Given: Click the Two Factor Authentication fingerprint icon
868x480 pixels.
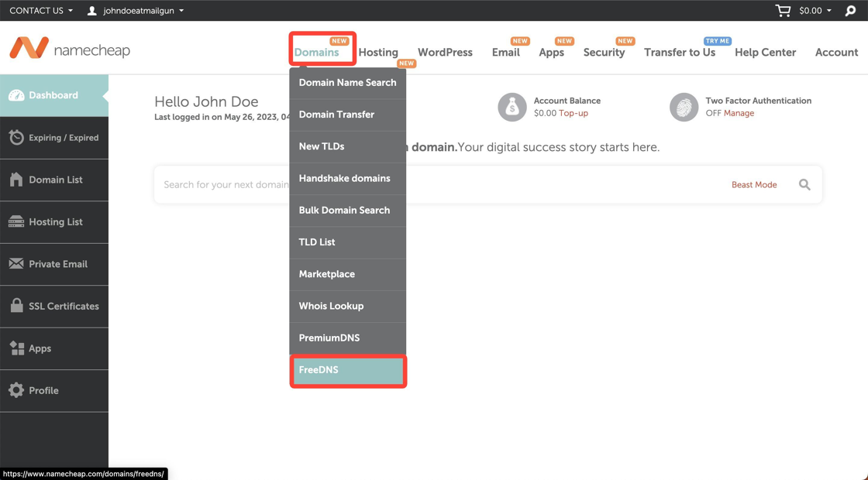Looking at the screenshot, I should [x=684, y=107].
